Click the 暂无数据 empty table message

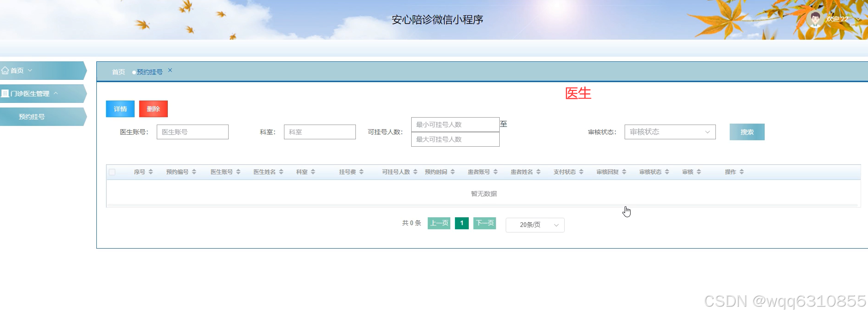(x=484, y=194)
